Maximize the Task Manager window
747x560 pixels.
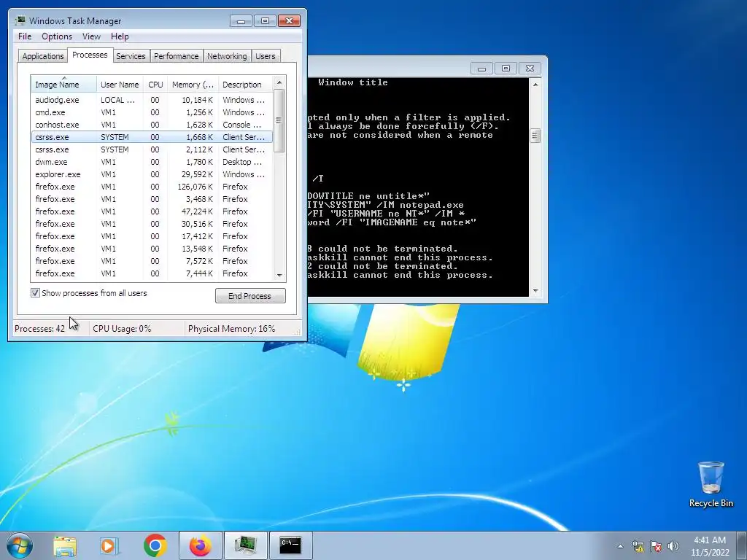[x=265, y=21]
